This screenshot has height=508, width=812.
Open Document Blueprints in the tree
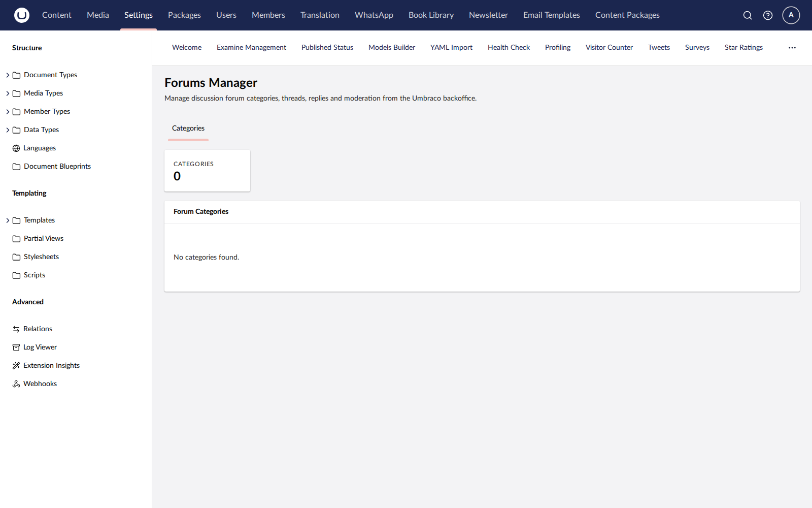pos(57,167)
